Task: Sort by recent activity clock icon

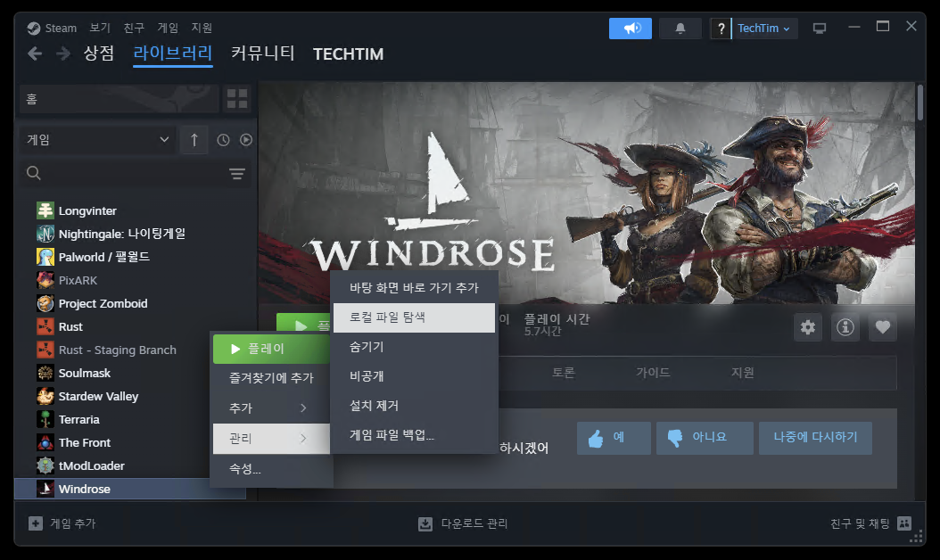Action: click(x=223, y=140)
